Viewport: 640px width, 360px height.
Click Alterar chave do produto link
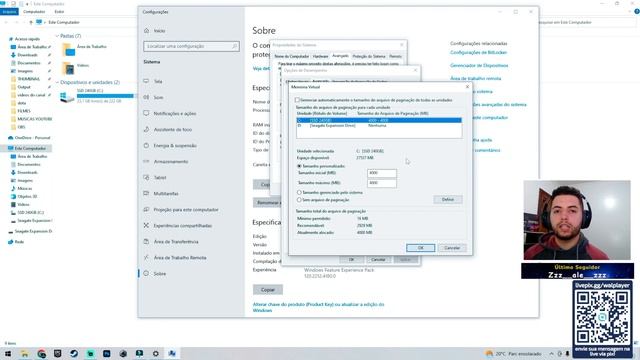pyautogui.click(x=318, y=307)
